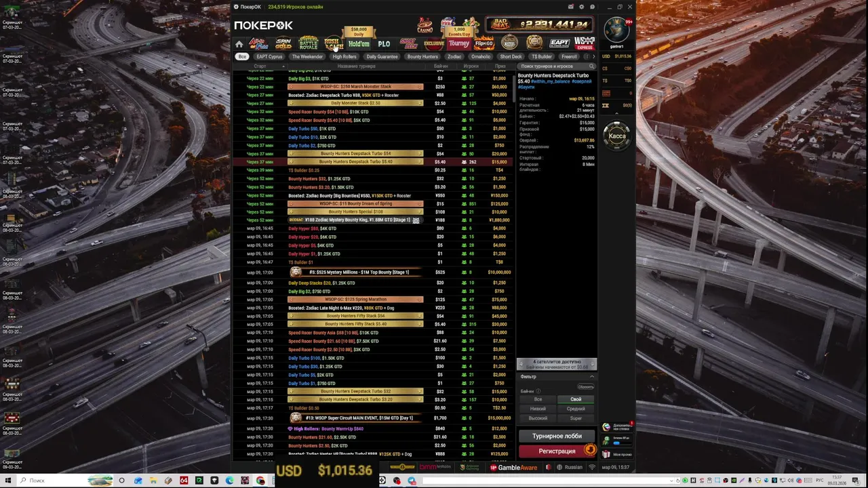The image size is (868, 488).
Task: Select the EAPT Cyprus filter chip
Action: tap(269, 57)
